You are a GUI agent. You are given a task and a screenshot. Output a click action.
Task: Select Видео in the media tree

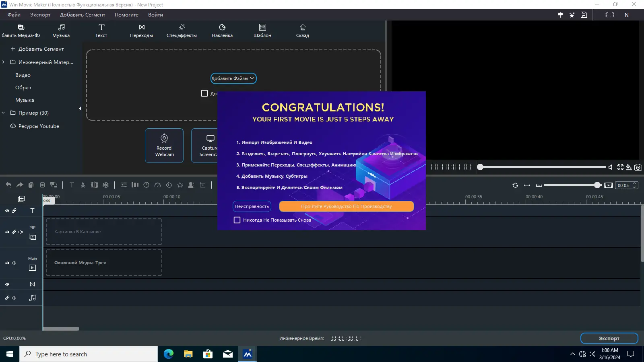pyautogui.click(x=23, y=75)
